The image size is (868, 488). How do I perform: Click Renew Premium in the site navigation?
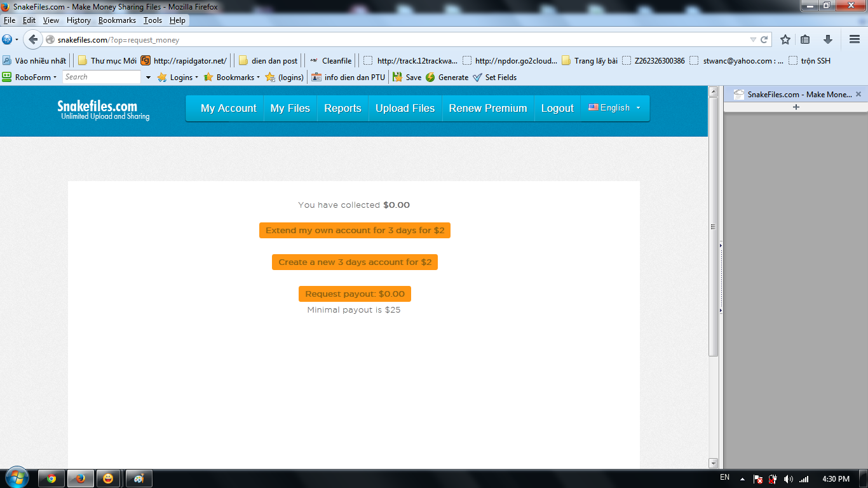[488, 108]
